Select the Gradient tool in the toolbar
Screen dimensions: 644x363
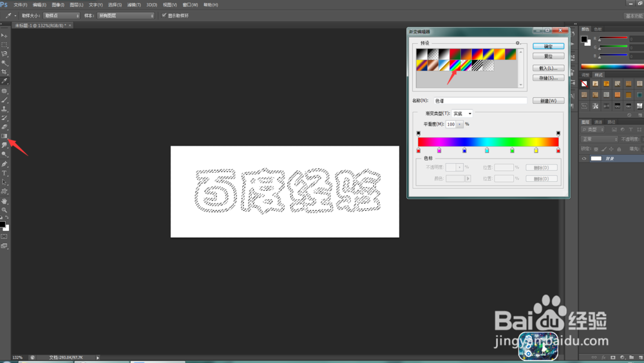[x=5, y=136]
